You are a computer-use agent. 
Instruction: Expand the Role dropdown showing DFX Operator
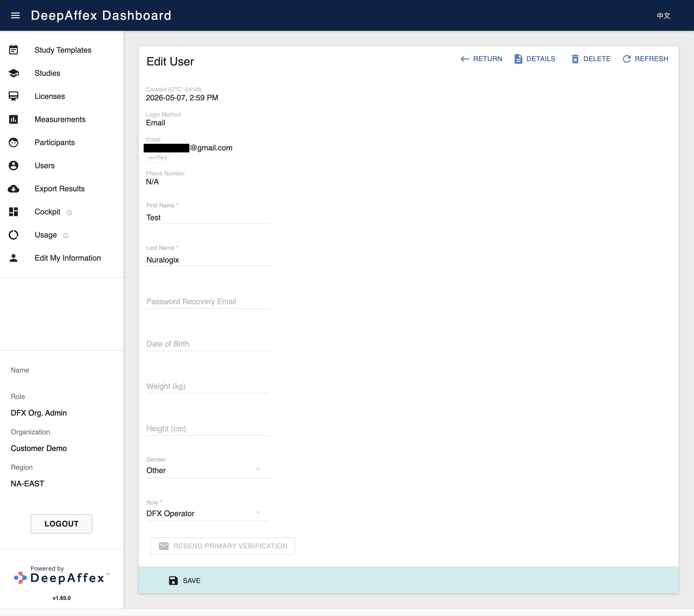click(208, 513)
